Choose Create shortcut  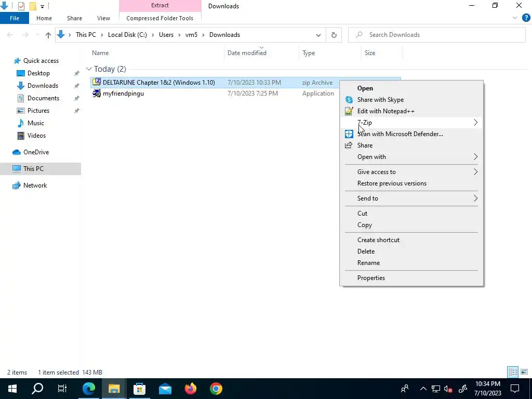pos(411,240)
